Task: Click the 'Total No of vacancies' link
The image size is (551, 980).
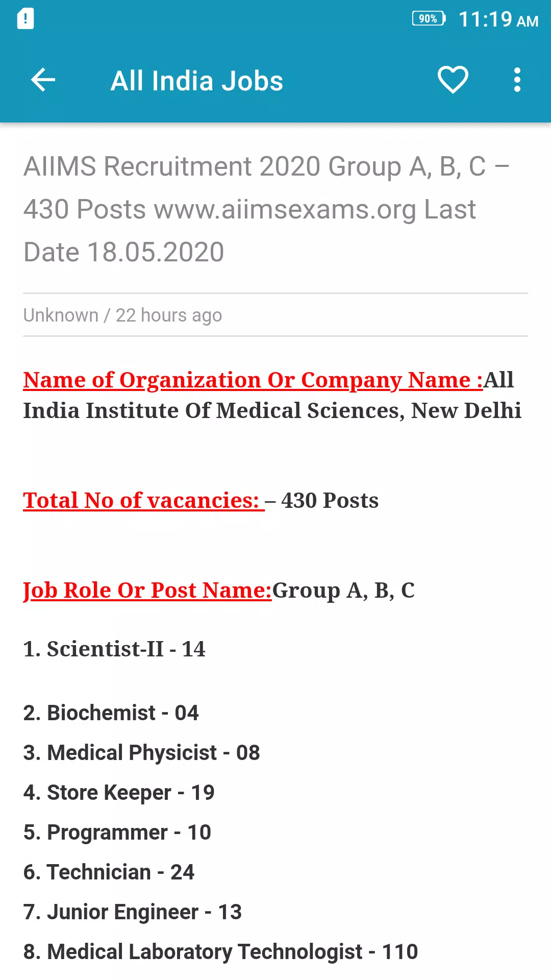Action: pos(143,501)
